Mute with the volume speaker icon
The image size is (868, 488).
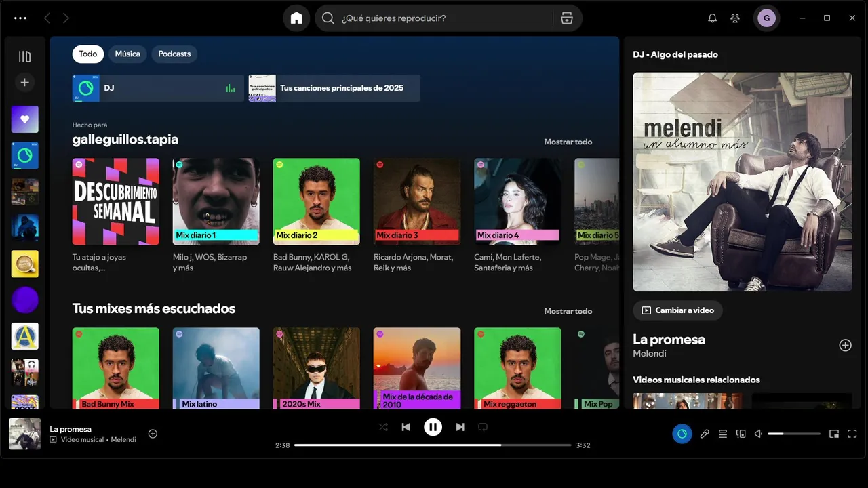click(x=759, y=434)
